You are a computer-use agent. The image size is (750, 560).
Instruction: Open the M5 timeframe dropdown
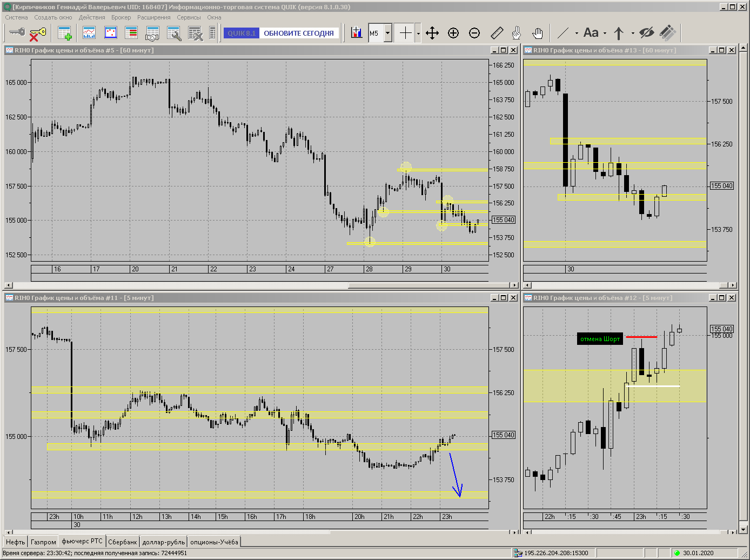388,33
